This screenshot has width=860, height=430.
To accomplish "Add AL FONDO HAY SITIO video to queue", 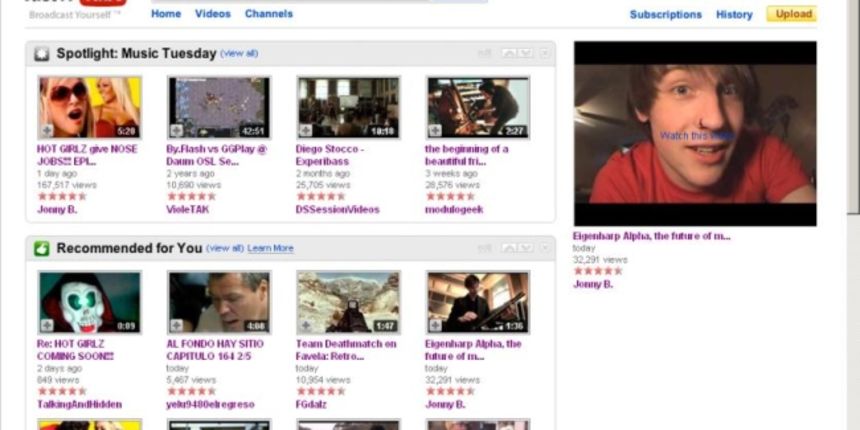I will 176,325.
